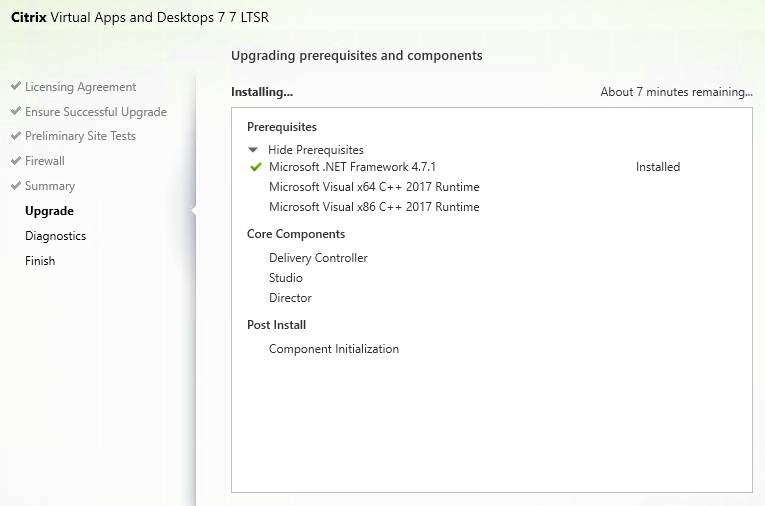The image size is (765, 506).
Task: Select the Licensing Agreement step
Action: 81,87
